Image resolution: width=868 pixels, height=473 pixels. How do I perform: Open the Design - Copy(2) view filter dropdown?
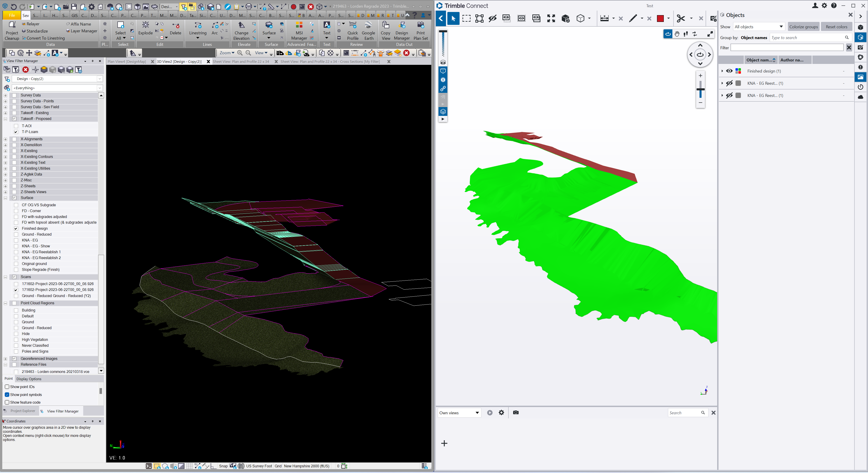(100, 79)
